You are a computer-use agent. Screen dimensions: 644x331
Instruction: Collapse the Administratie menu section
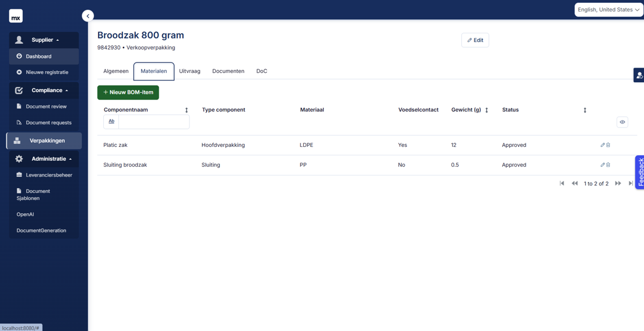(44, 159)
